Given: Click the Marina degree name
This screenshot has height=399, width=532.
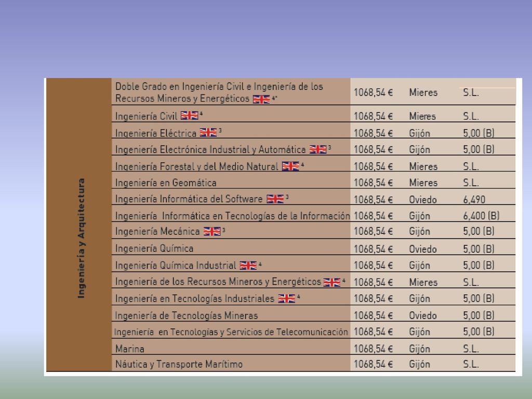Looking at the screenshot, I should point(129,349).
